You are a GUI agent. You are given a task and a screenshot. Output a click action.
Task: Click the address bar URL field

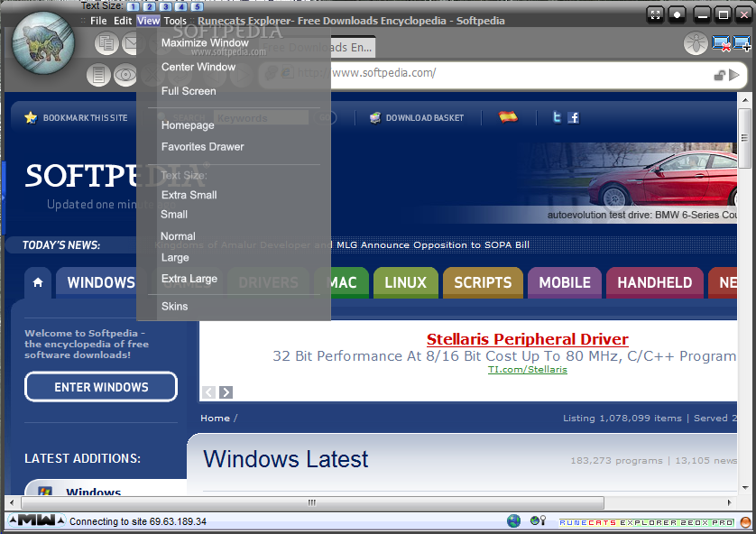(502, 74)
